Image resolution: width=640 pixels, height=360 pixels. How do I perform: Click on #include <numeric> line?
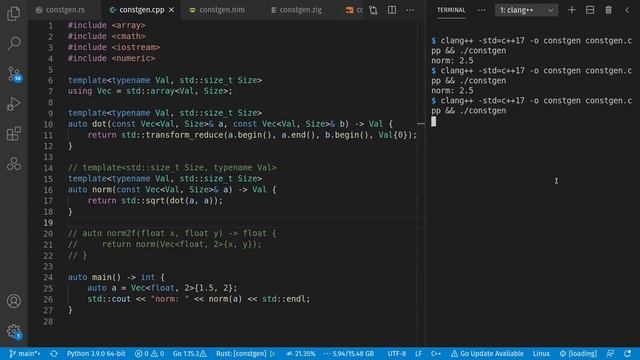tap(111, 58)
